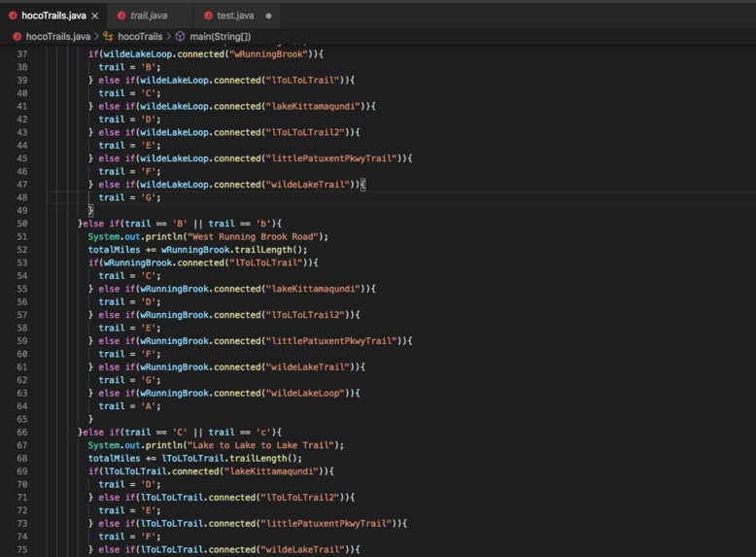Click the totalMiles variable on line 52

point(114,249)
